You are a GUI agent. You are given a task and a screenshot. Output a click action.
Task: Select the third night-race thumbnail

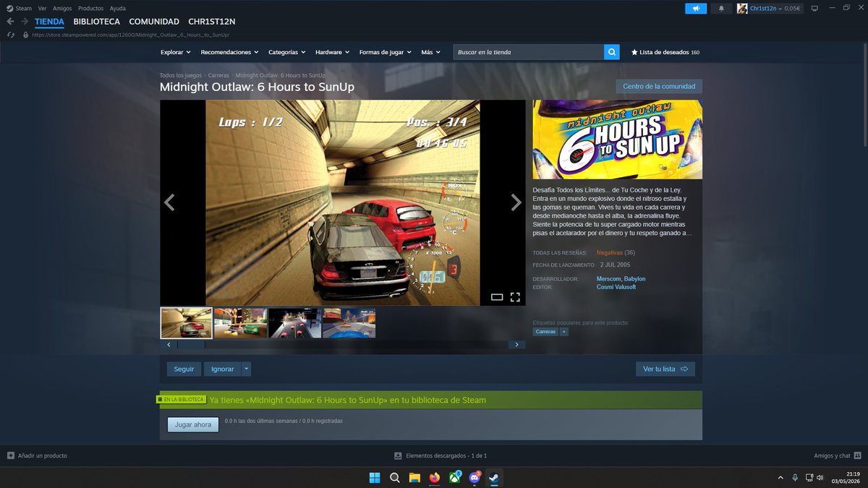(295, 323)
